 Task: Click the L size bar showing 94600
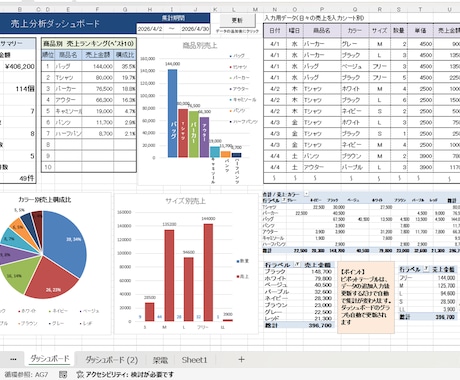[189, 289]
